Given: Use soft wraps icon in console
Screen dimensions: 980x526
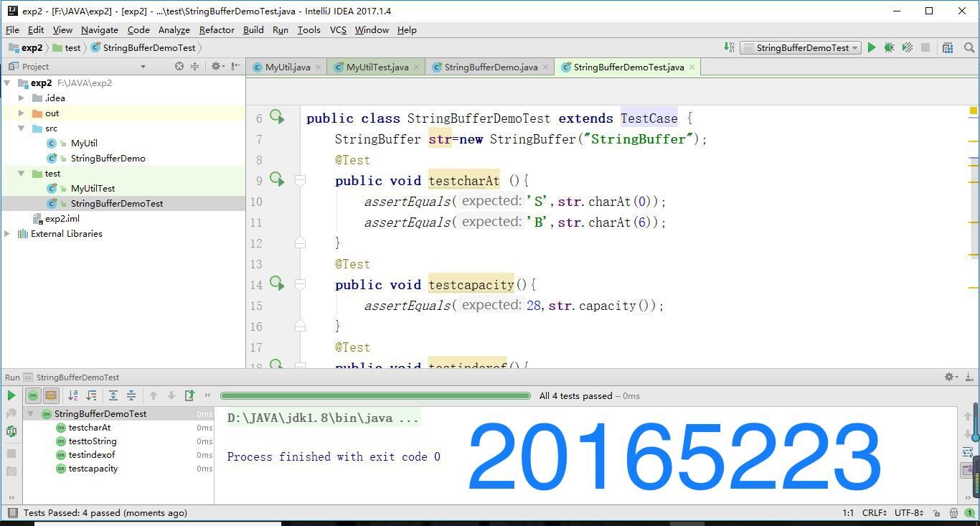Looking at the screenshot, I should (968, 451).
